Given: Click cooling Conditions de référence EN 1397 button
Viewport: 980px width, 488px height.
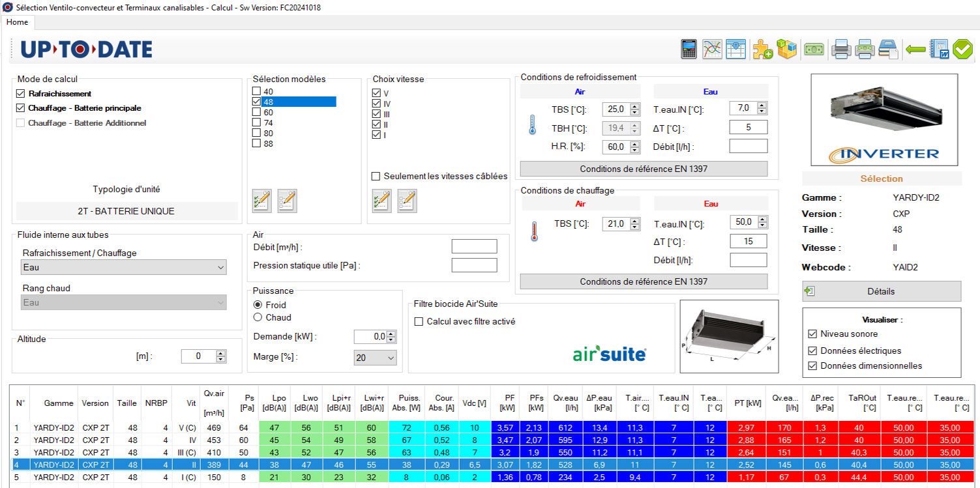Looking at the screenshot, I should pyautogui.click(x=644, y=169).
